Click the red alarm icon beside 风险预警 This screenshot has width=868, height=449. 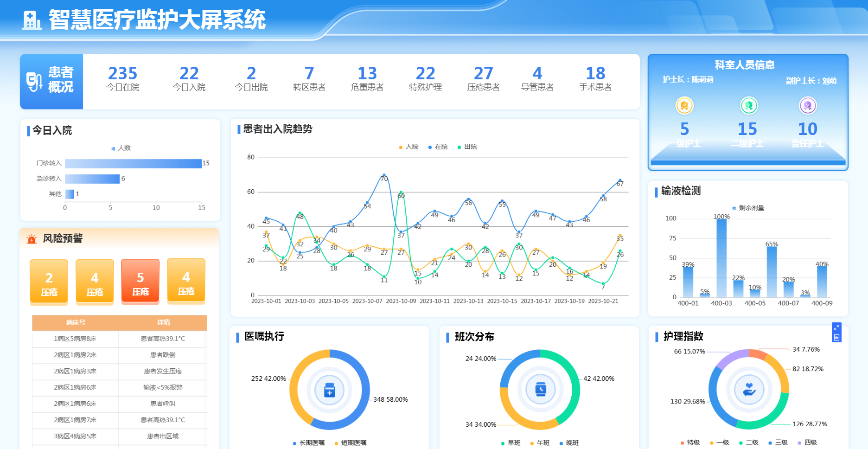[32, 239]
